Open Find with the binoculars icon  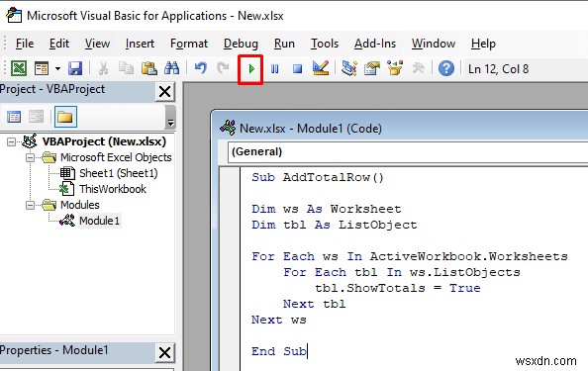[x=172, y=68]
